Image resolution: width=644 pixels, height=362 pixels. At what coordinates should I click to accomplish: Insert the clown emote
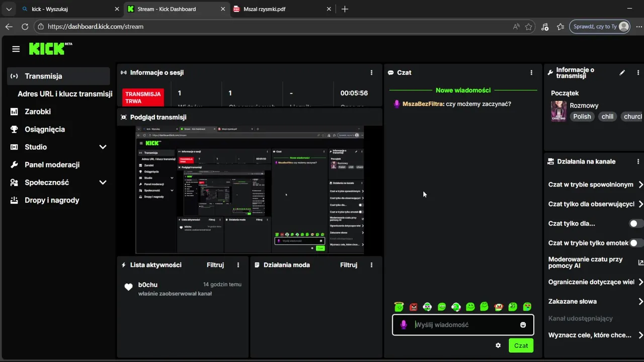(x=499, y=307)
